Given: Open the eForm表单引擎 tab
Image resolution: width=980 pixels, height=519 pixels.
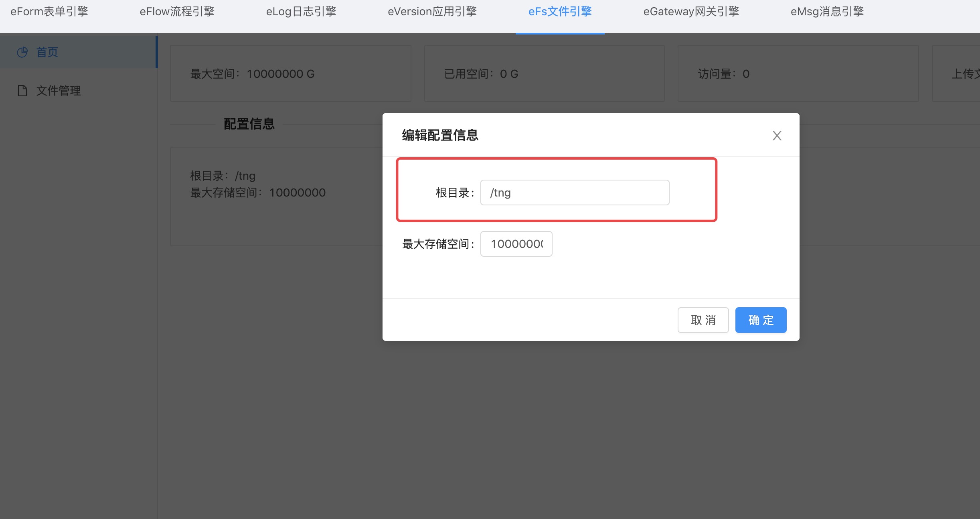Looking at the screenshot, I should 49,12.
